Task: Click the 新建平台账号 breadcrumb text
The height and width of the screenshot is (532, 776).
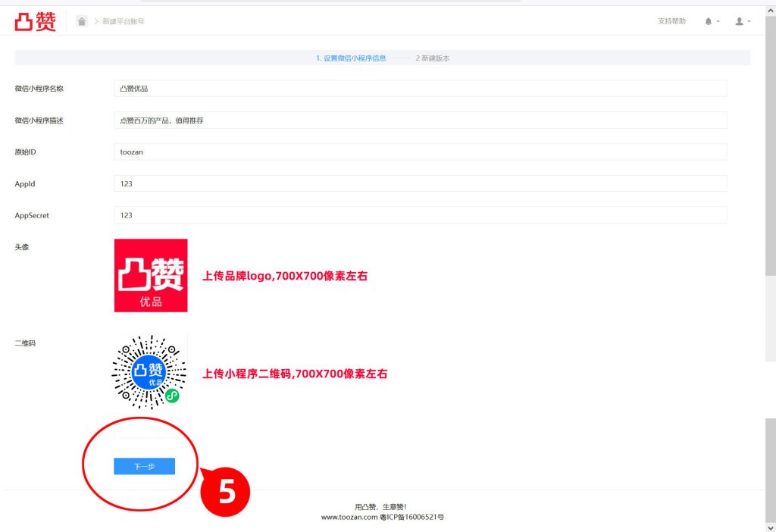Action: (x=124, y=21)
